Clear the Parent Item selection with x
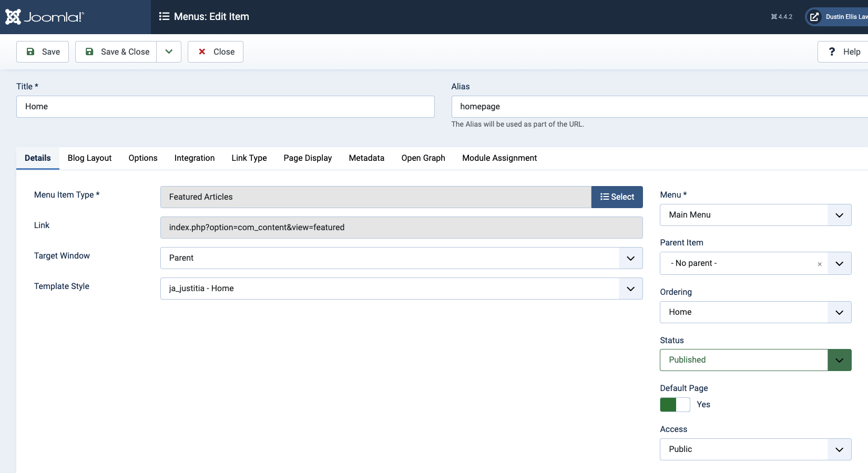Screen dimensions: 868x473 819,264
